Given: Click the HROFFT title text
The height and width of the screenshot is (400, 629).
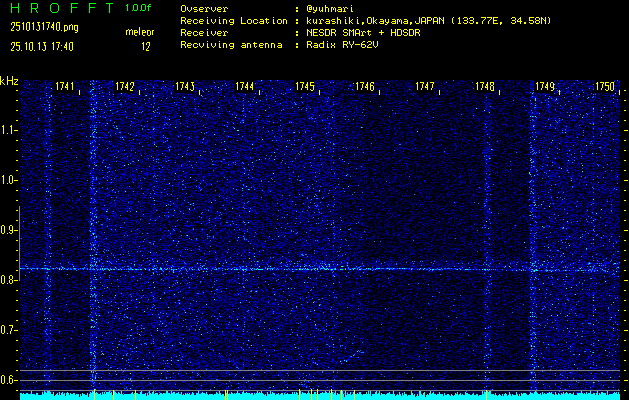Looking at the screenshot, I should [x=62, y=8].
